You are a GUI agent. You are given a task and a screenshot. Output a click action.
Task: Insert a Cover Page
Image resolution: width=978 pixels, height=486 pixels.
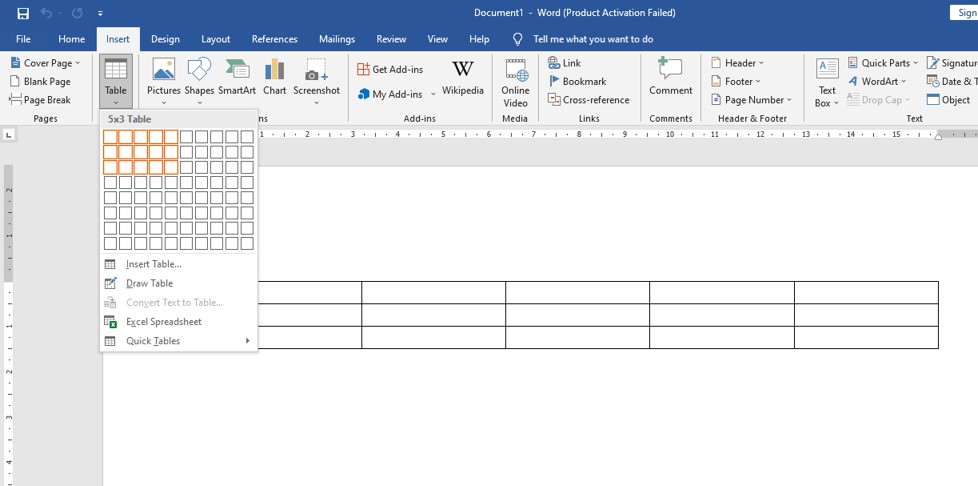pos(46,63)
